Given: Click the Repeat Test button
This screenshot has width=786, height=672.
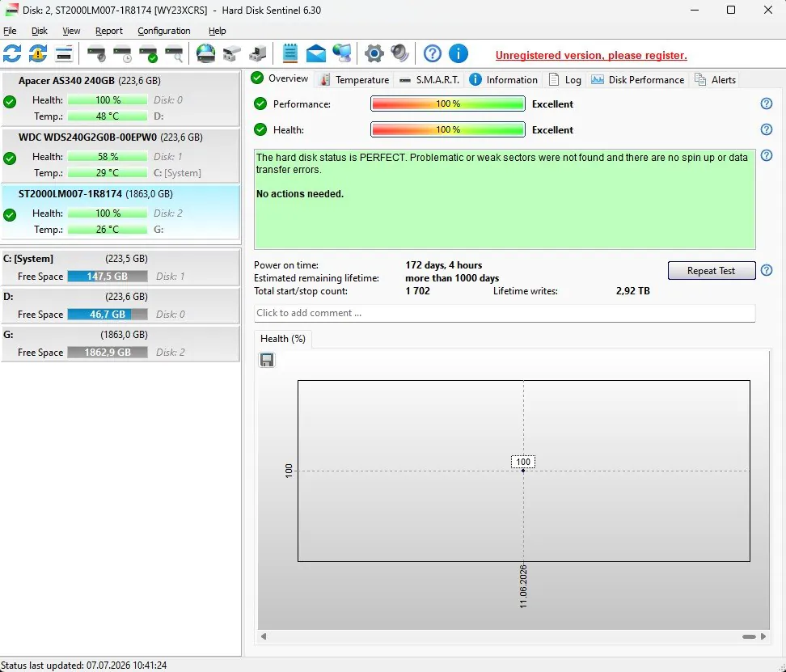Looking at the screenshot, I should (712, 271).
